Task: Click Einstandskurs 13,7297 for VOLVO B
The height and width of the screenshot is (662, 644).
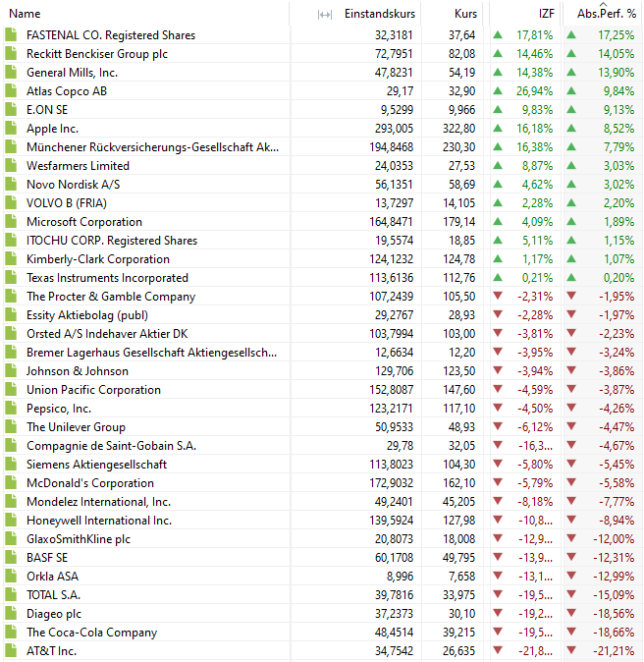Action: click(395, 203)
